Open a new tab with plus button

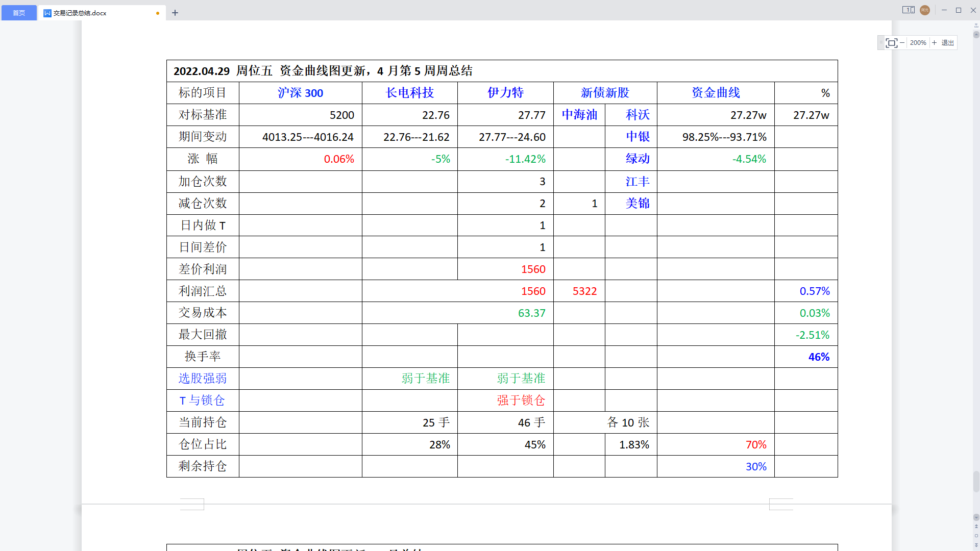pyautogui.click(x=175, y=13)
